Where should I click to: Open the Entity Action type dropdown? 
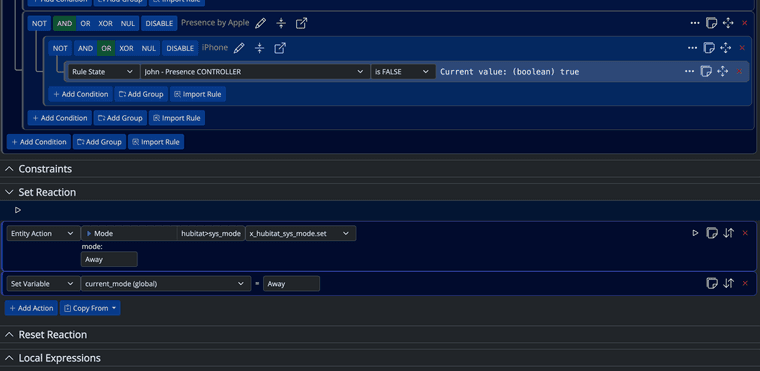click(43, 233)
